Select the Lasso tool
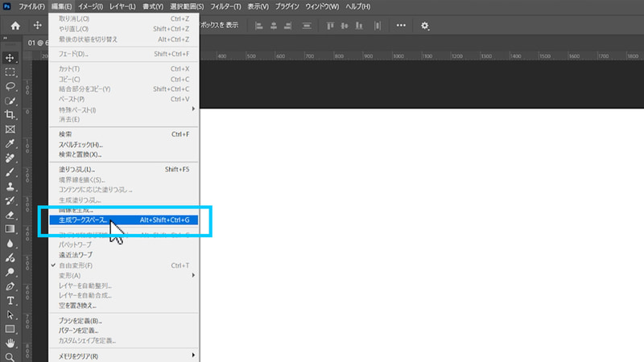The width and height of the screenshot is (644, 362). [x=10, y=86]
